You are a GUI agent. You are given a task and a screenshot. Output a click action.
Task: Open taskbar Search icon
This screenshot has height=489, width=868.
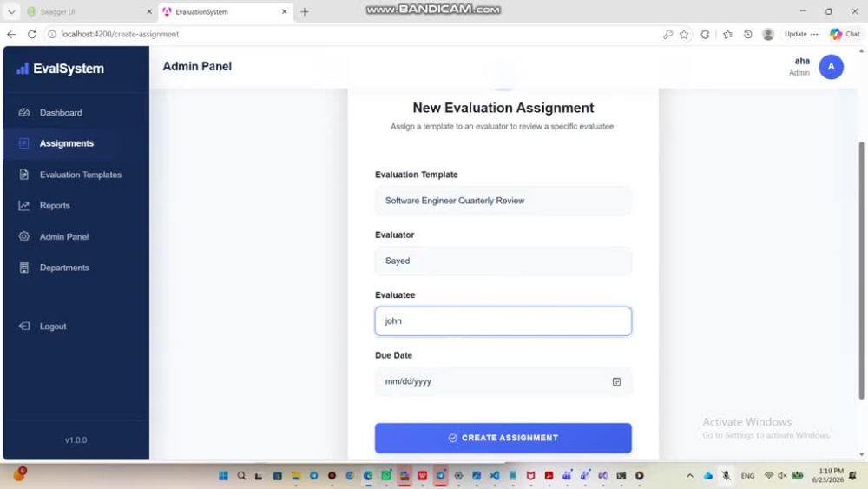pyautogui.click(x=241, y=476)
